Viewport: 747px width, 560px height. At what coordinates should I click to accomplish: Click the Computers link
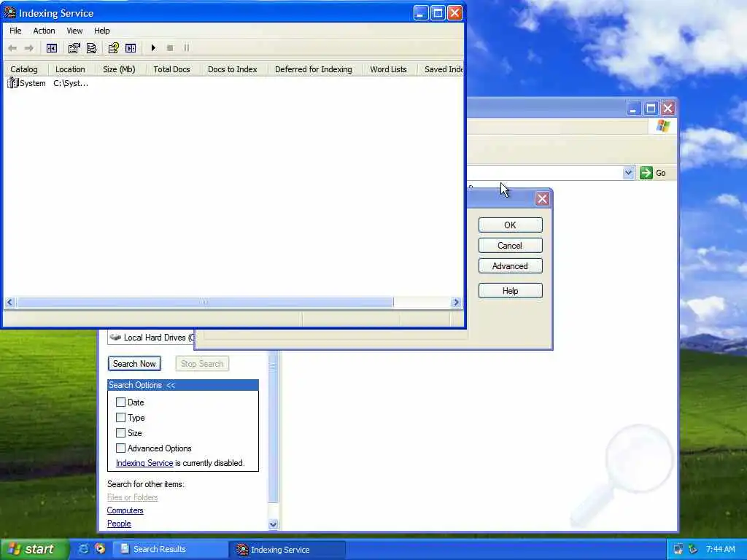point(125,510)
